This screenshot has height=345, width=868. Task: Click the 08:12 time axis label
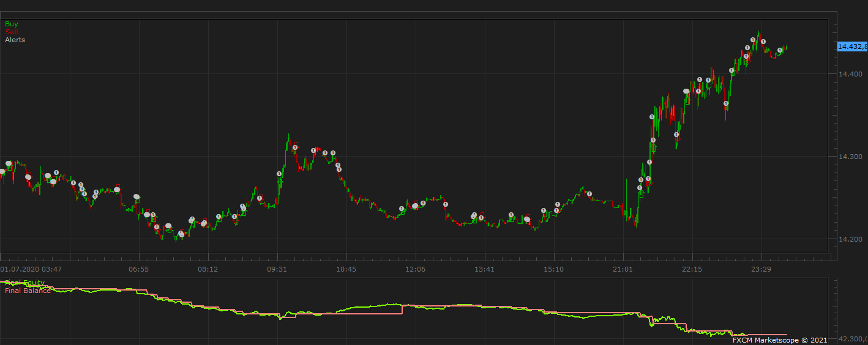click(208, 269)
